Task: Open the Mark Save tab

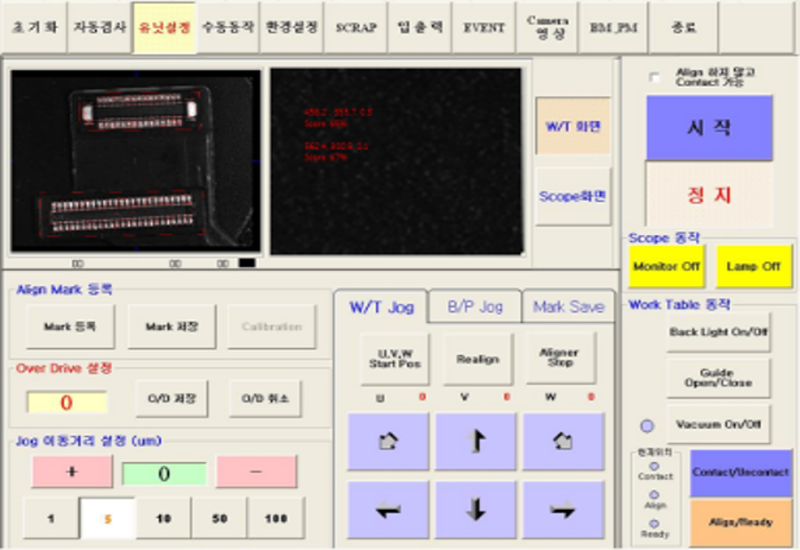Action: [x=567, y=307]
